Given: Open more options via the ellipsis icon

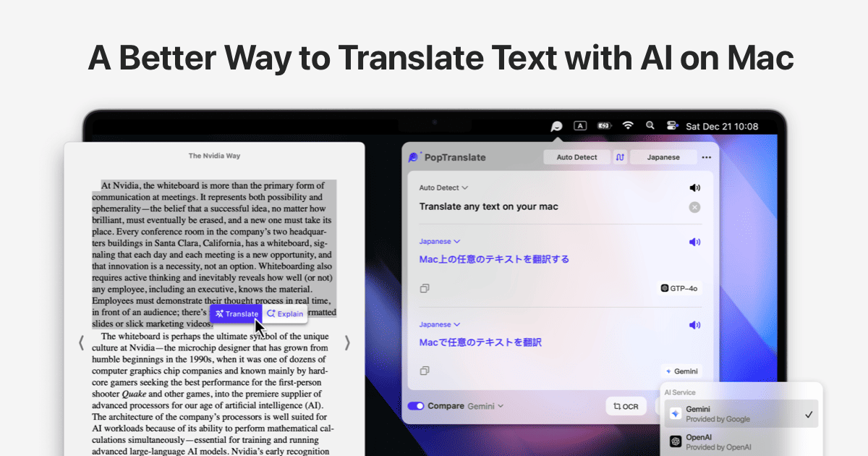Looking at the screenshot, I should coord(707,156).
